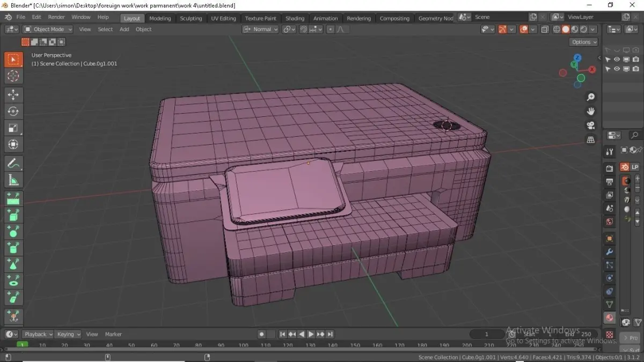Expand the sidebar with the small arrow
This screenshot has width=644, height=362.
pyautogui.click(x=599, y=58)
